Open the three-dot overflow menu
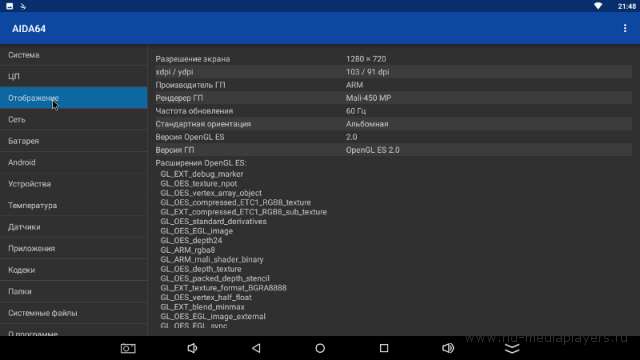 pyautogui.click(x=624, y=28)
